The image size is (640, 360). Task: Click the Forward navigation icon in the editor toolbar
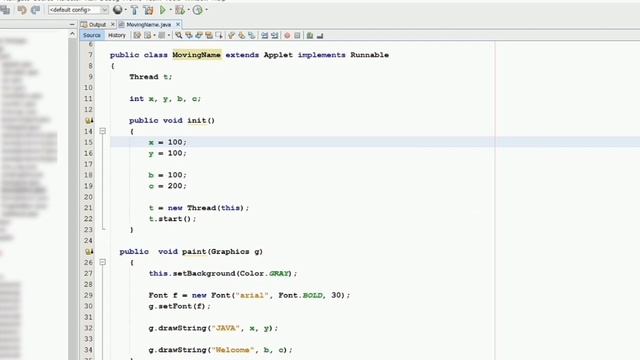tap(162, 36)
